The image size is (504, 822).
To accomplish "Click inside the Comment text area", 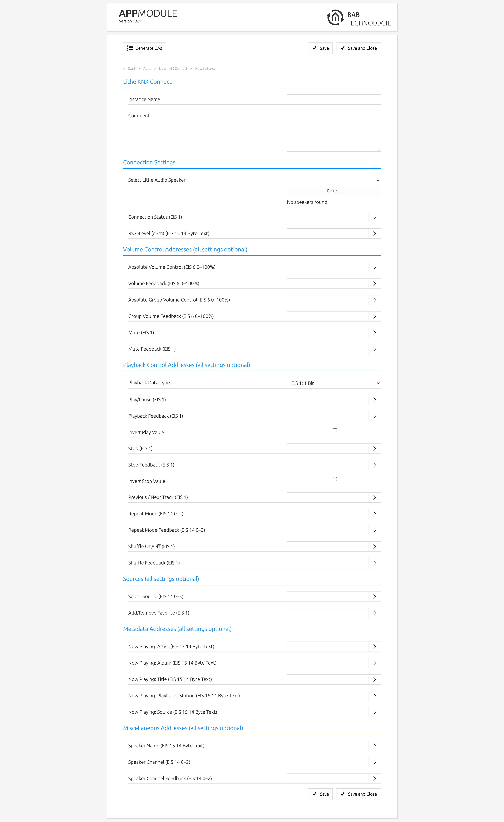I will coord(333,131).
